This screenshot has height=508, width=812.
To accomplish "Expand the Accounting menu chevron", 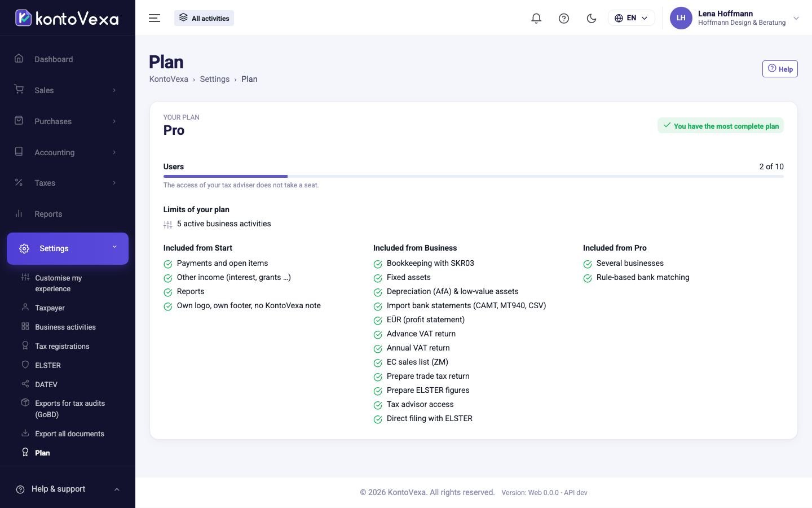I will (x=114, y=152).
